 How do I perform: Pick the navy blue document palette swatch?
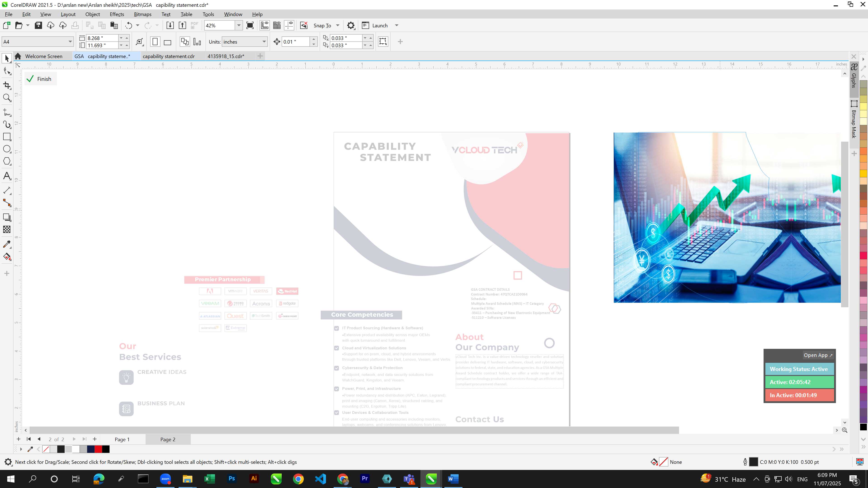coord(91,449)
